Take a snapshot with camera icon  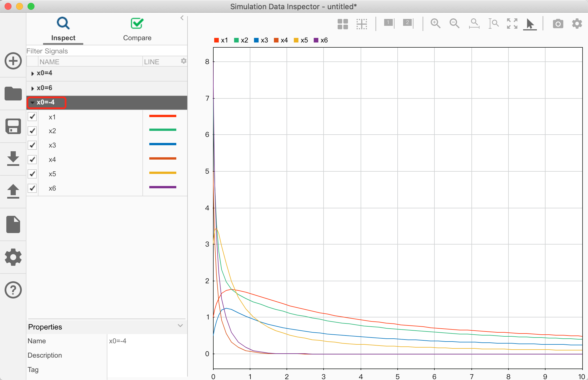pos(558,24)
